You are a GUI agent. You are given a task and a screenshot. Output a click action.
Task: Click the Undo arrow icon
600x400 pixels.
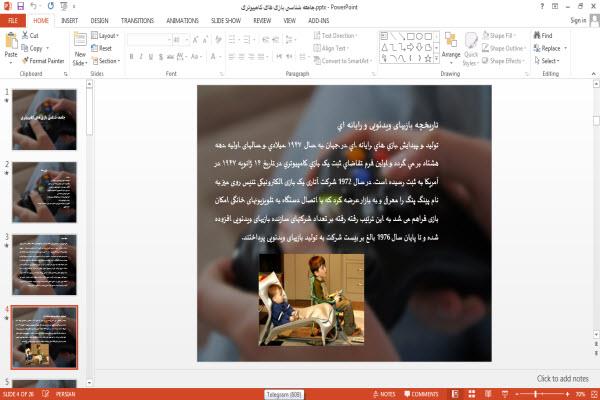click(34, 6)
